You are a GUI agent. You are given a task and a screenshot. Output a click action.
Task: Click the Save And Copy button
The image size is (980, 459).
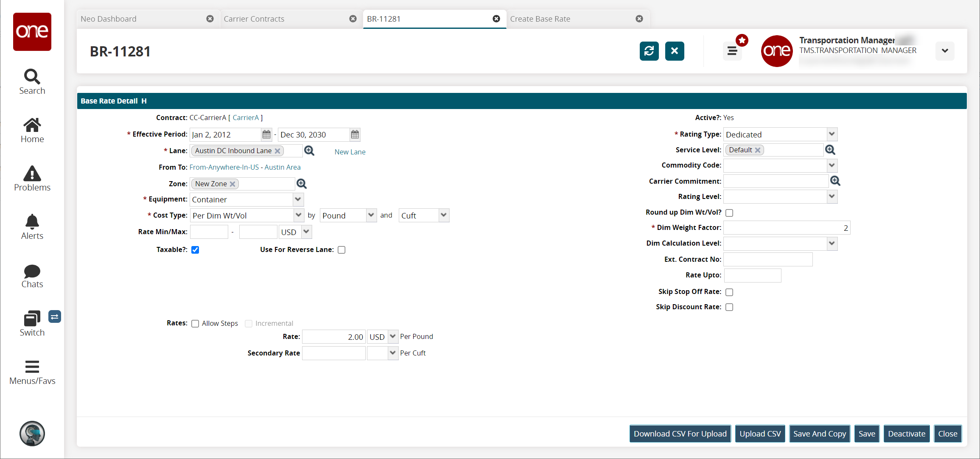819,434
